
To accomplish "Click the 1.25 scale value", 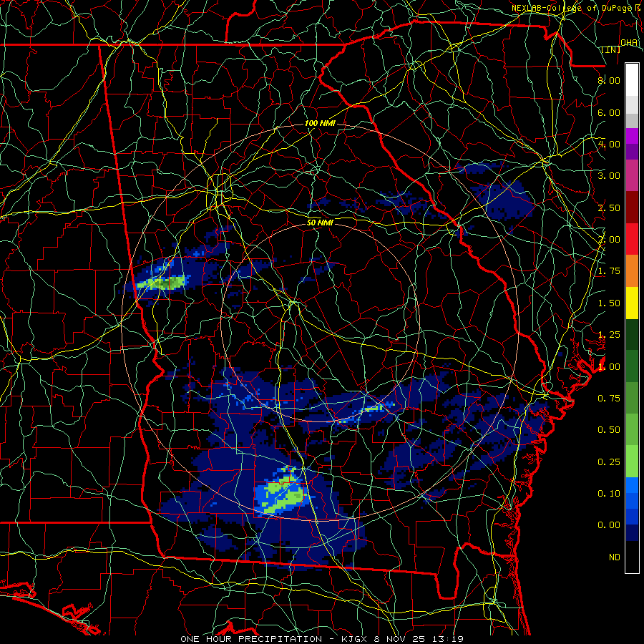I will click(x=609, y=335).
